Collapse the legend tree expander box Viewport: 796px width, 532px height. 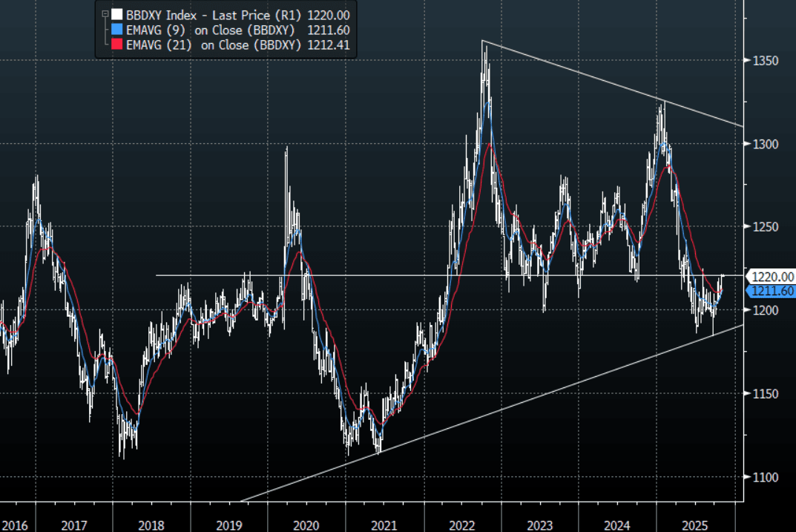pos(105,14)
